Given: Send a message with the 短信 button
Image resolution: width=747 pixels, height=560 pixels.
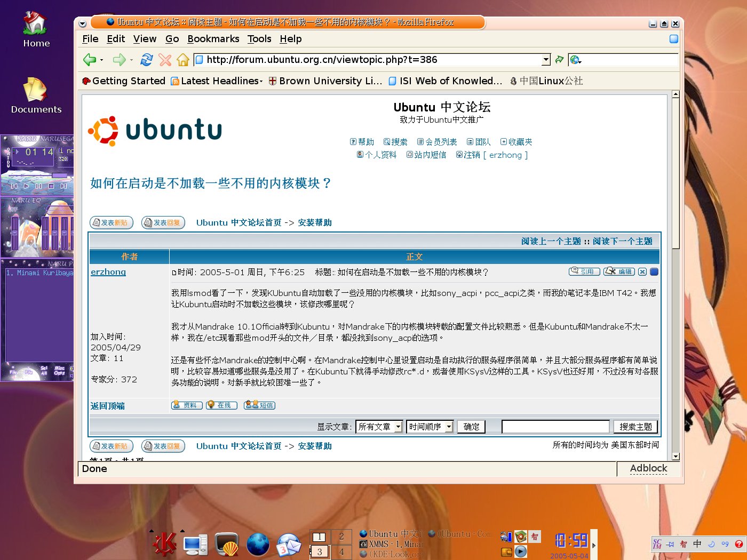Looking at the screenshot, I should point(259,405).
